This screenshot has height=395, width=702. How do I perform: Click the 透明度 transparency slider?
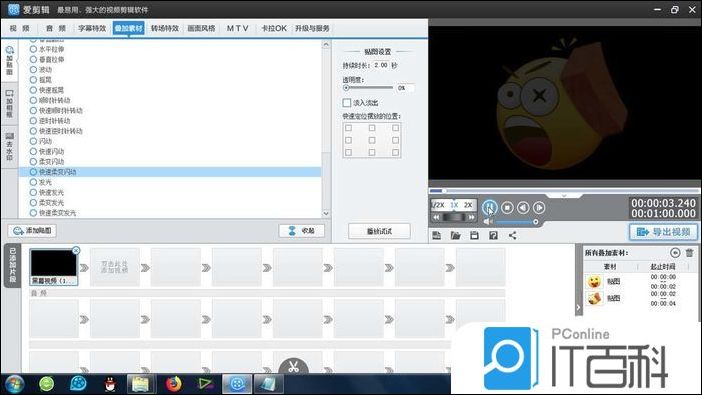pos(369,88)
